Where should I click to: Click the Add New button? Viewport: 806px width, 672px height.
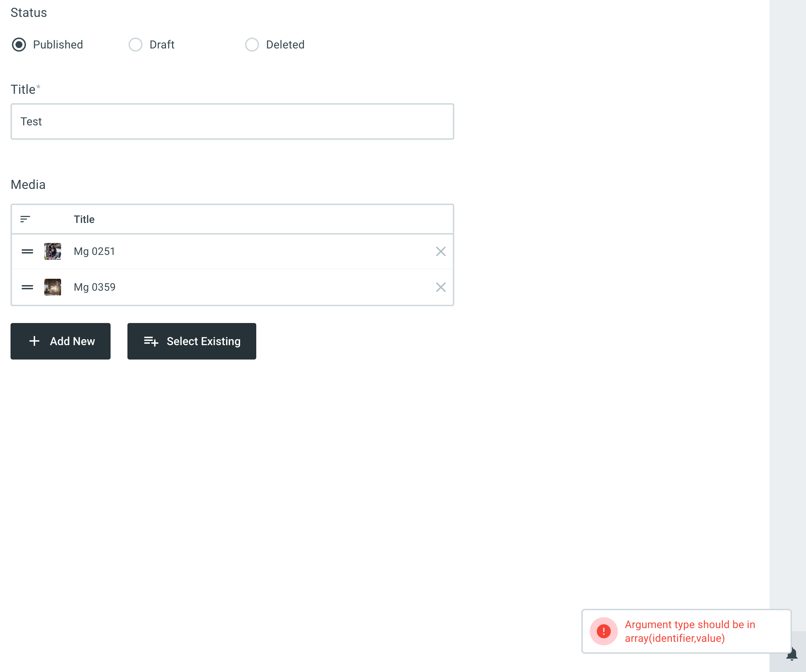[61, 341]
